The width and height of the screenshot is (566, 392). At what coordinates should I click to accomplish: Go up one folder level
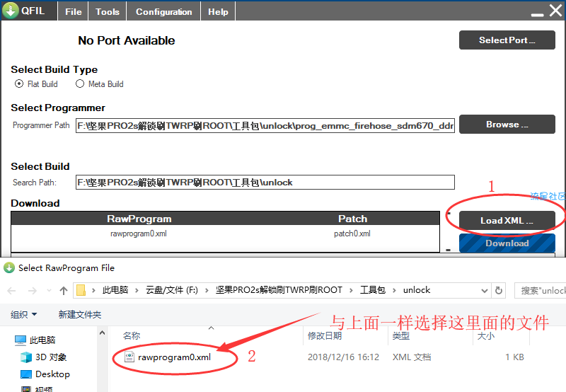tap(64, 291)
